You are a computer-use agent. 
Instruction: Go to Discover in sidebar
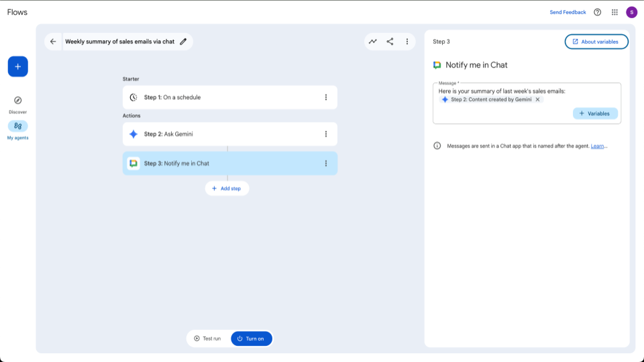click(x=18, y=104)
